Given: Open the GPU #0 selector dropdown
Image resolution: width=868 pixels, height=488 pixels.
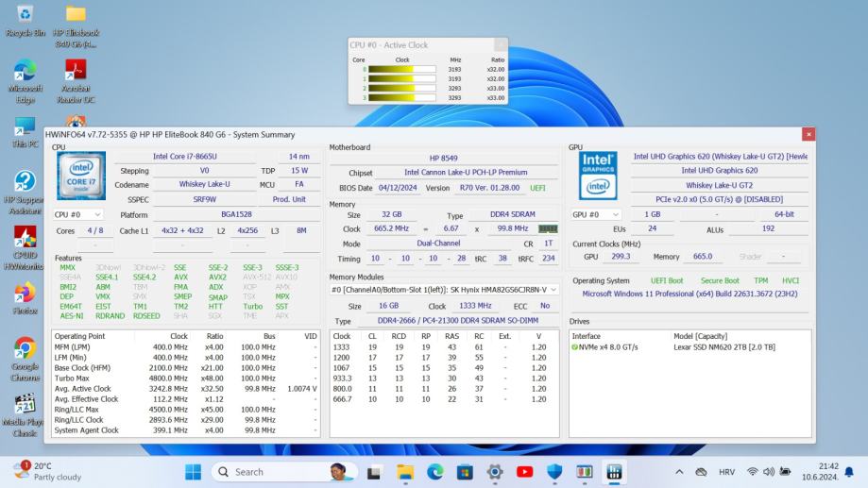Looking at the screenshot, I should tap(599, 214).
